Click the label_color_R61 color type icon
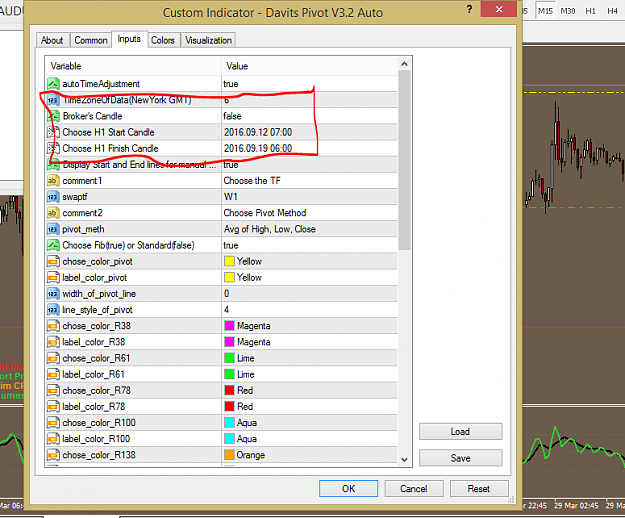The height and width of the screenshot is (518, 625). pos(53,374)
